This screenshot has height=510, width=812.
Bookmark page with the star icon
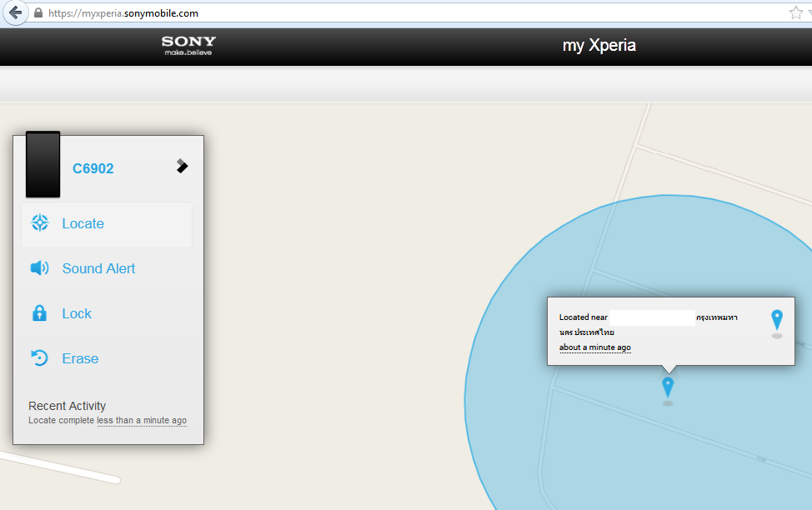tap(796, 12)
